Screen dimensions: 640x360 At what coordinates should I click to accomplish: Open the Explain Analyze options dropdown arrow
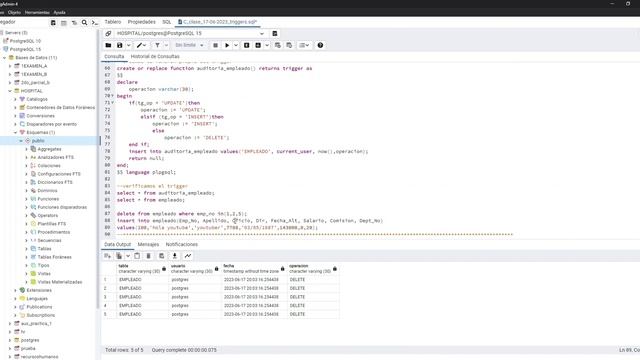[267, 45]
